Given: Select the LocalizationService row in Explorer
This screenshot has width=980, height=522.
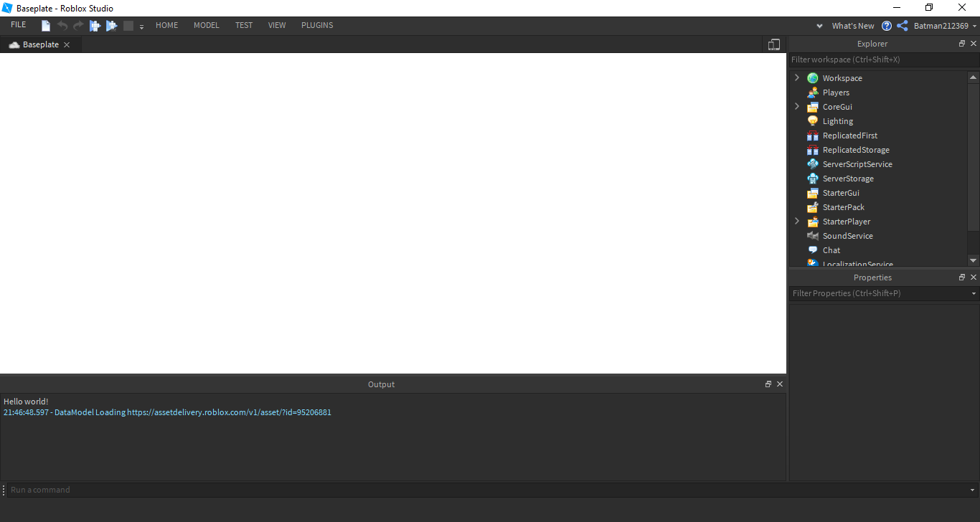Looking at the screenshot, I should tap(878, 263).
